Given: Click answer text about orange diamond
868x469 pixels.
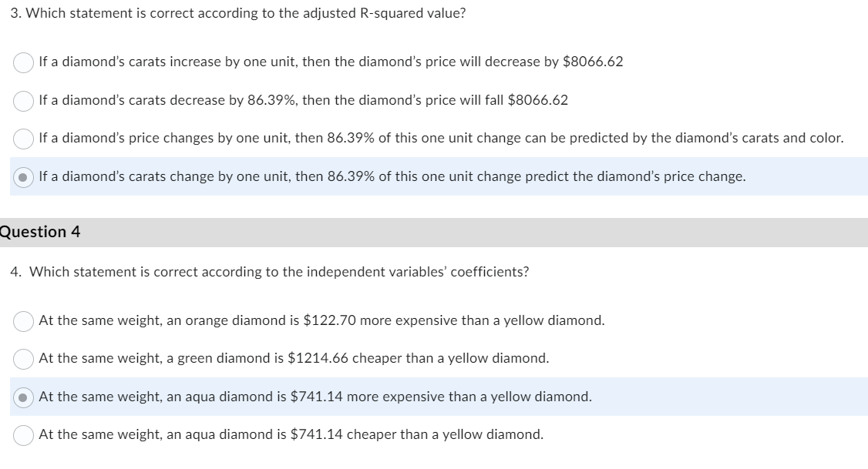Looking at the screenshot, I should [321, 321].
